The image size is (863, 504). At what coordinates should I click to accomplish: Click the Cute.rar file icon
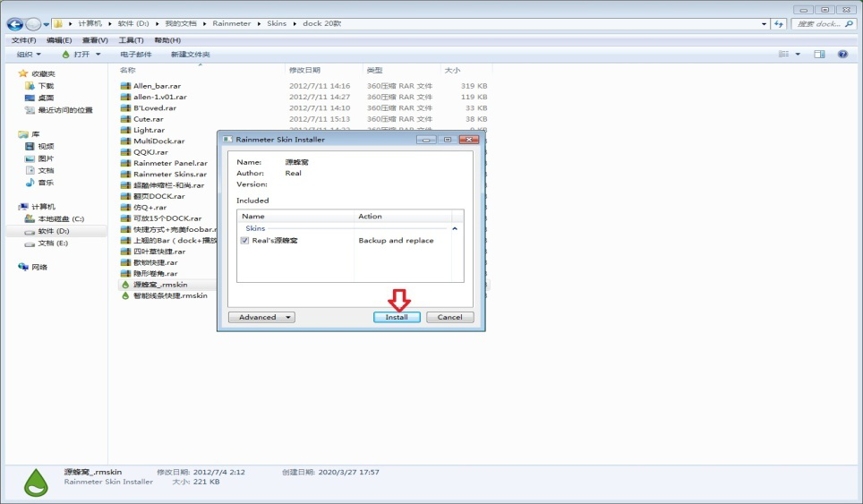[125, 119]
